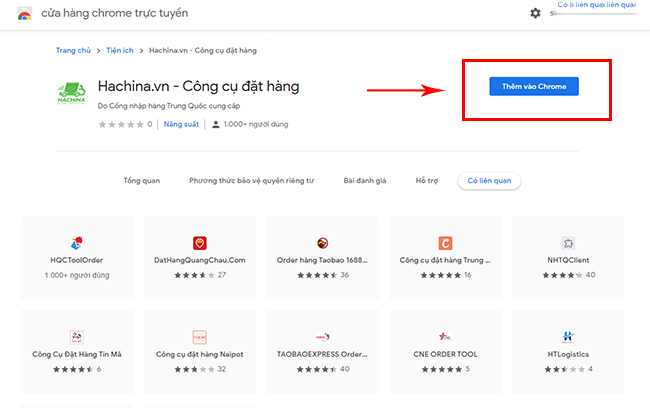Click DatHangQuangChau.Com extension name
This screenshot has height=408, width=650.
(200, 260)
